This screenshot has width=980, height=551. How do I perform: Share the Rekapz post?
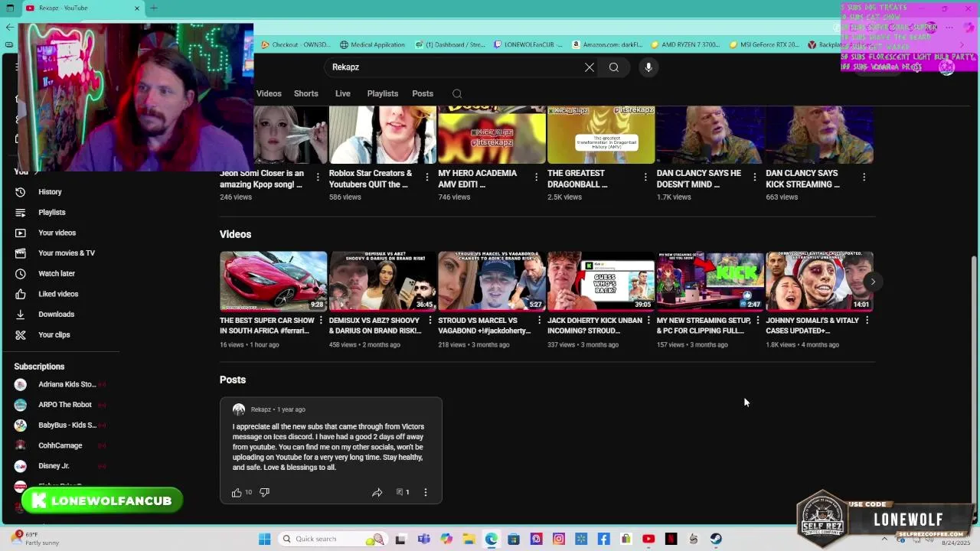pos(377,492)
